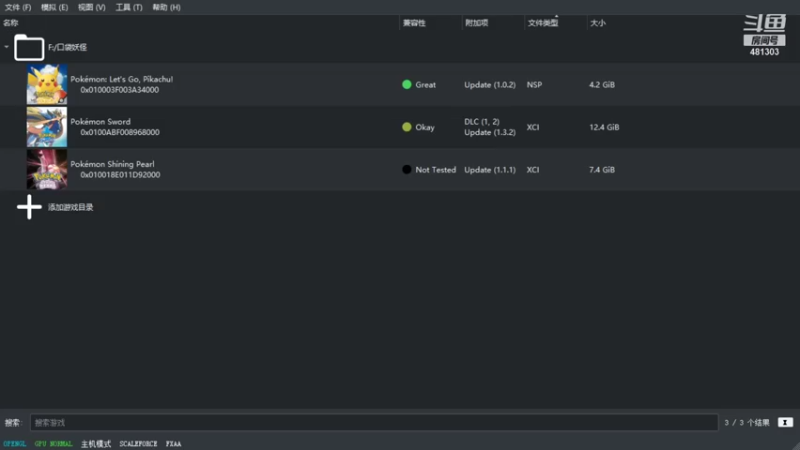Click the Pokémon Sword cover thumbnail

(47, 127)
